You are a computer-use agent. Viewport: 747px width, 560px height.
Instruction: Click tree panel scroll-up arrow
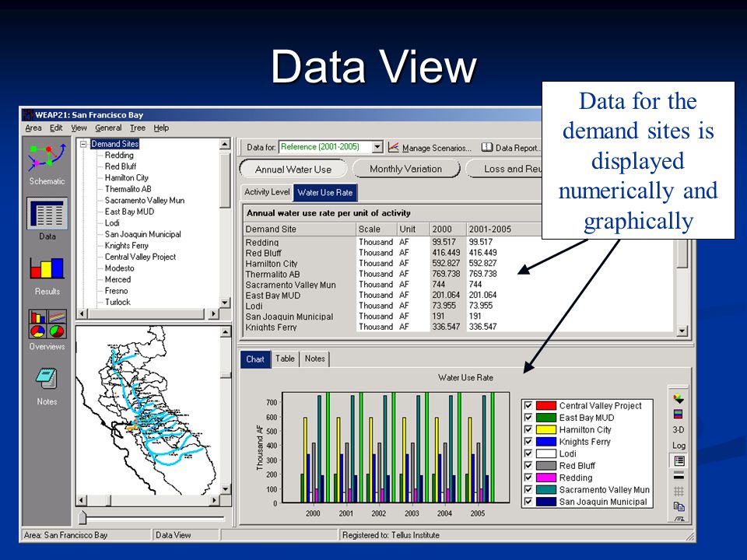point(225,144)
